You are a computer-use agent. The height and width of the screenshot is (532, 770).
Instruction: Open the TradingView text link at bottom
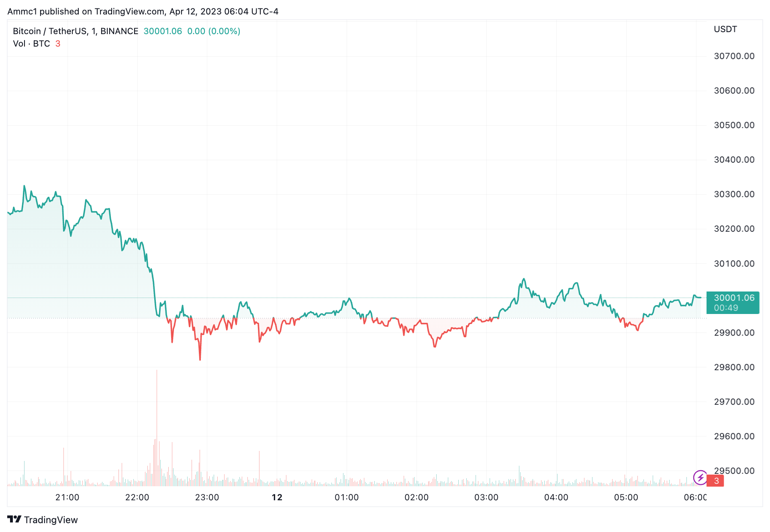pos(51,520)
